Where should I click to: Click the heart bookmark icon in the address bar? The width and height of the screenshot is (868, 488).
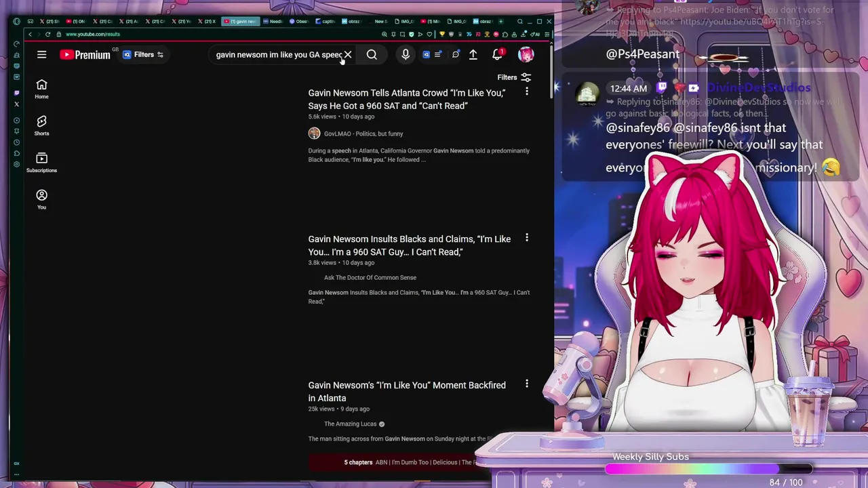click(429, 35)
